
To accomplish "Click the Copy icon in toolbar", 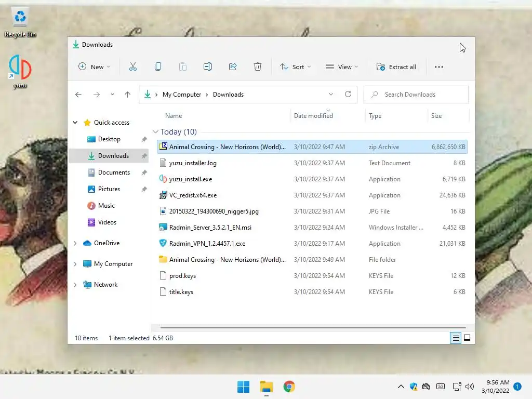I will pos(158,67).
